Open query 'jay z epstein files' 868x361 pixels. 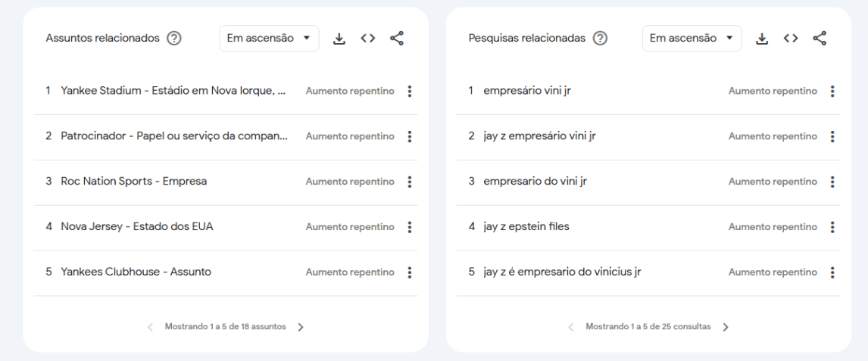(526, 226)
